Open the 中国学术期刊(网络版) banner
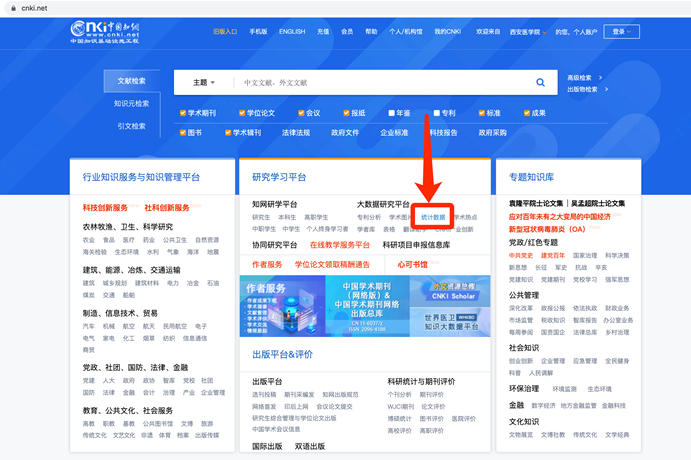Viewport: 691px width, 460px height. pyautogui.click(x=367, y=306)
